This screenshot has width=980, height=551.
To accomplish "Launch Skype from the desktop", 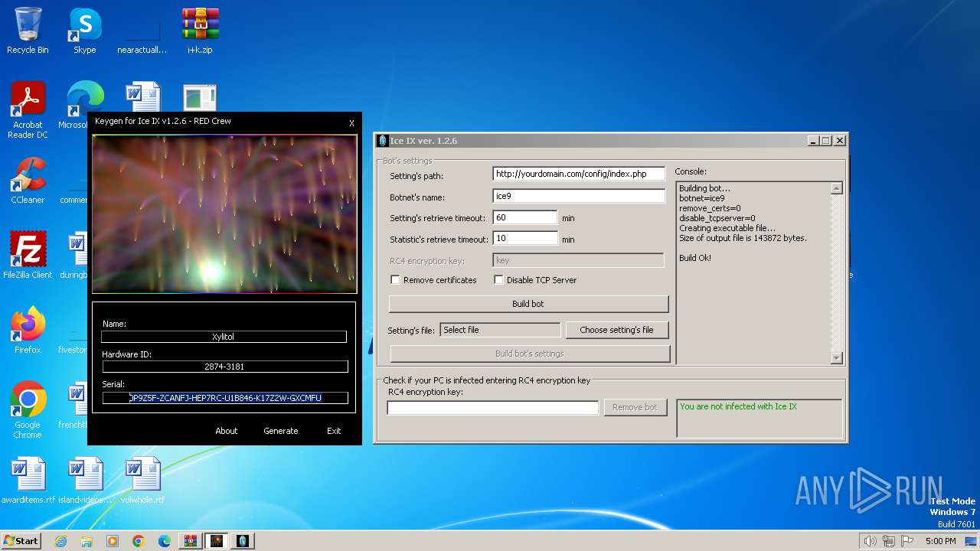I will [x=84, y=31].
